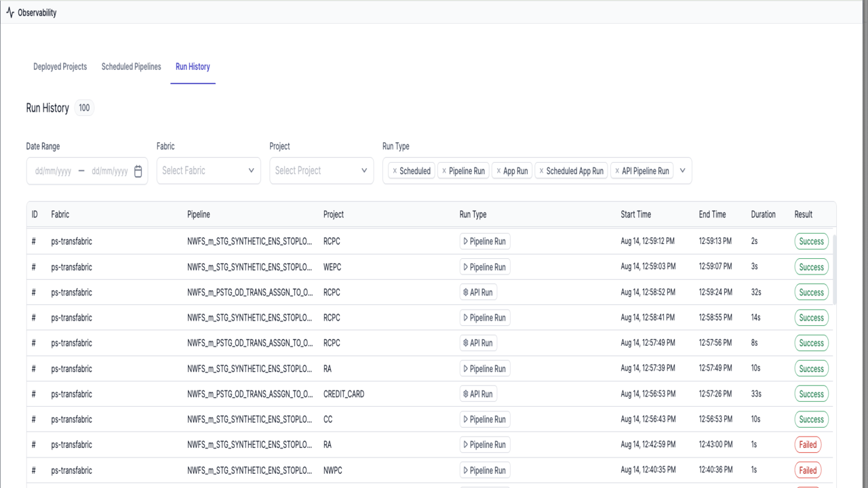
Task: Click the Project column header
Action: click(x=334, y=214)
